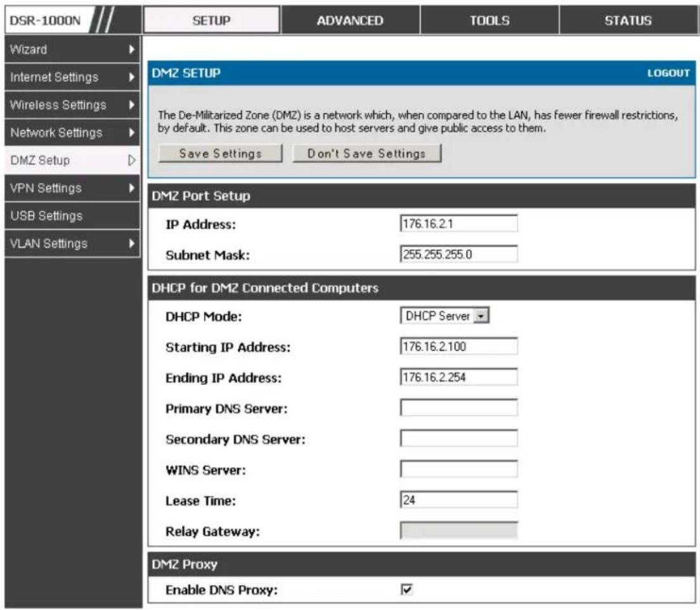Click the DHCP Mode label

click(x=204, y=316)
